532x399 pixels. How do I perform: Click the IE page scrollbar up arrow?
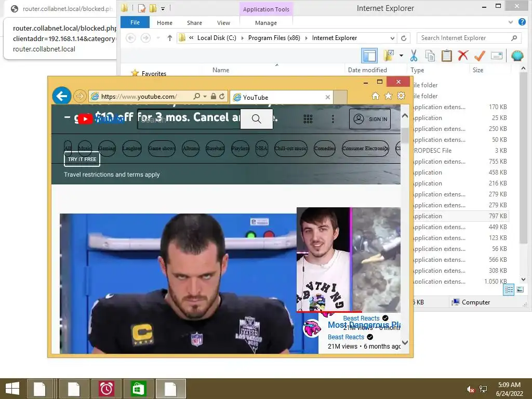pyautogui.click(x=405, y=116)
